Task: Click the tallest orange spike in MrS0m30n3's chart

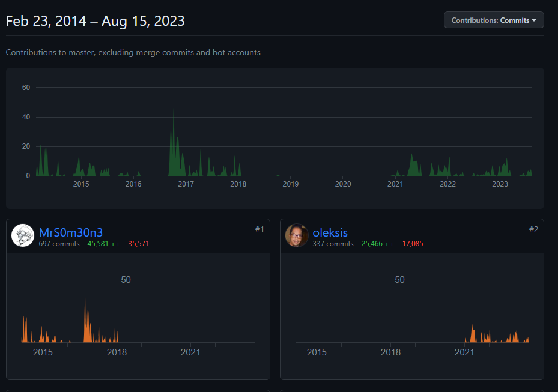Action: [86, 314]
